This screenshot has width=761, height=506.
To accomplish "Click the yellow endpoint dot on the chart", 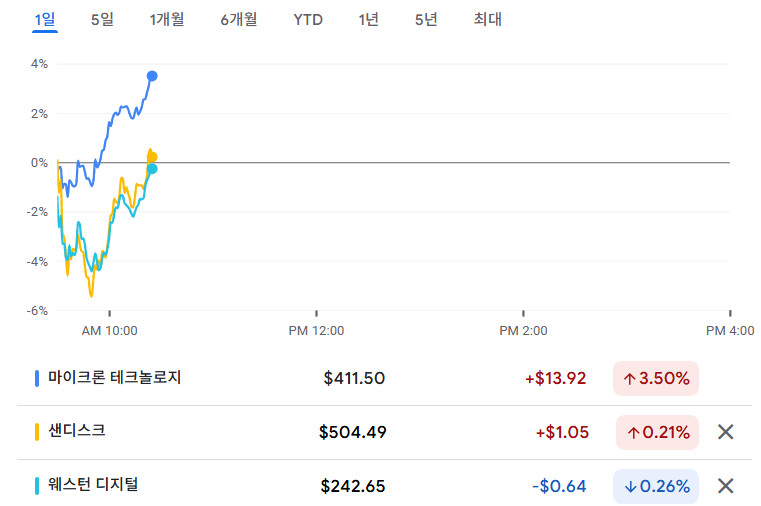I will coord(152,157).
